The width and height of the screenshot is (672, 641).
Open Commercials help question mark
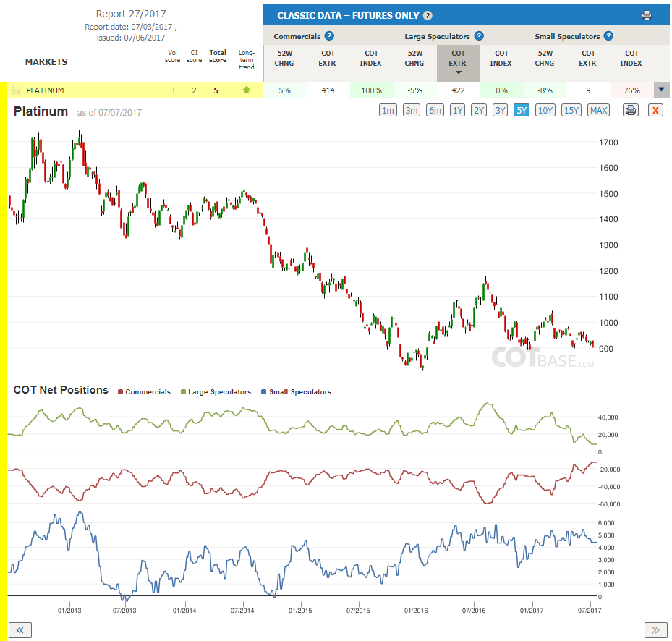[x=329, y=36]
